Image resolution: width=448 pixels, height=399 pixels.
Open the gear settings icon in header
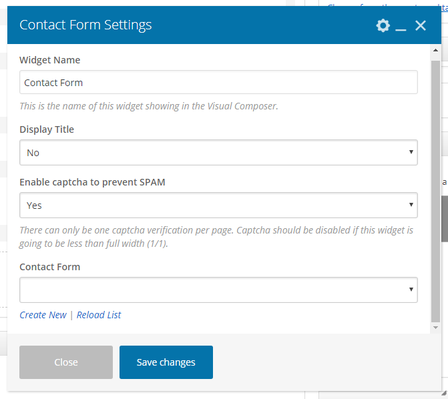(x=383, y=25)
